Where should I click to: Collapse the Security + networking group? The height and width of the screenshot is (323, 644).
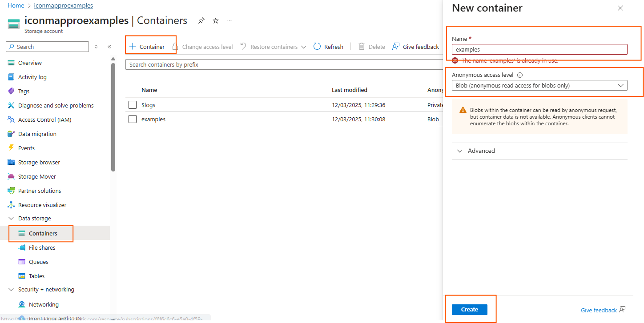[x=11, y=290]
